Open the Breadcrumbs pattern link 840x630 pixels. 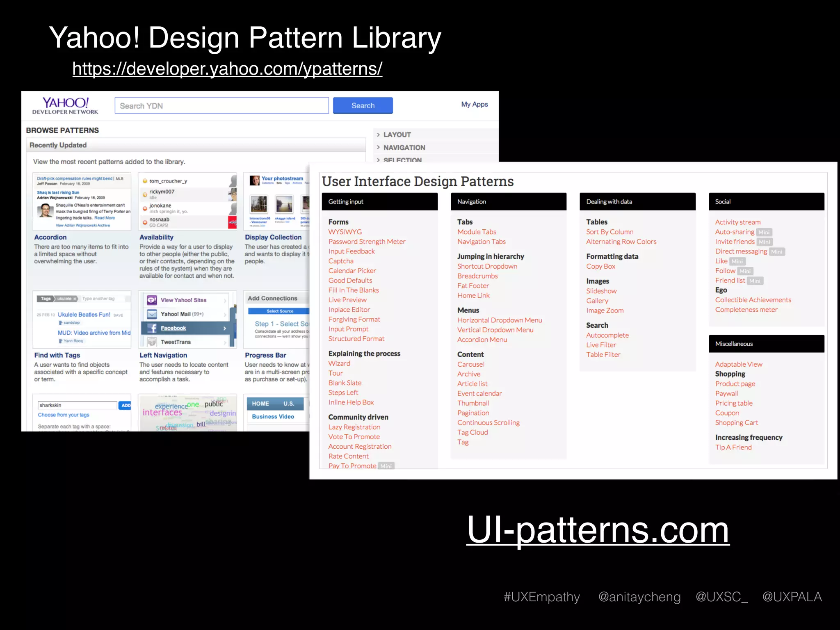coord(477,276)
